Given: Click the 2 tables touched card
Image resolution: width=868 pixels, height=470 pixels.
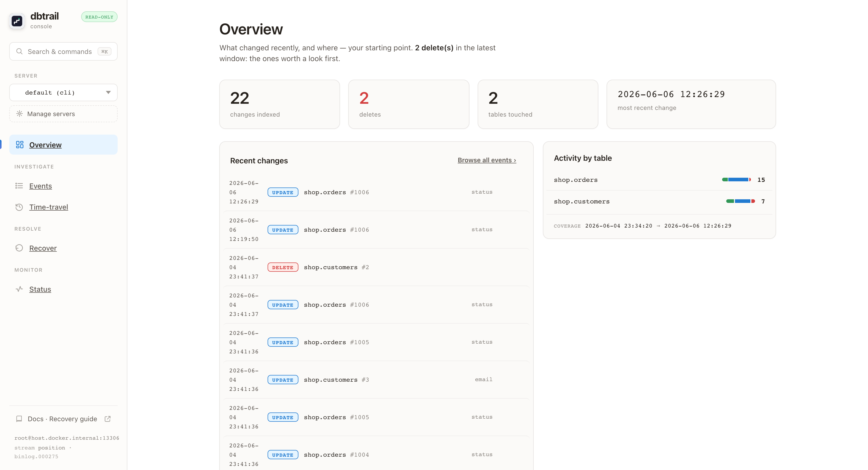Looking at the screenshot, I should pyautogui.click(x=538, y=104).
